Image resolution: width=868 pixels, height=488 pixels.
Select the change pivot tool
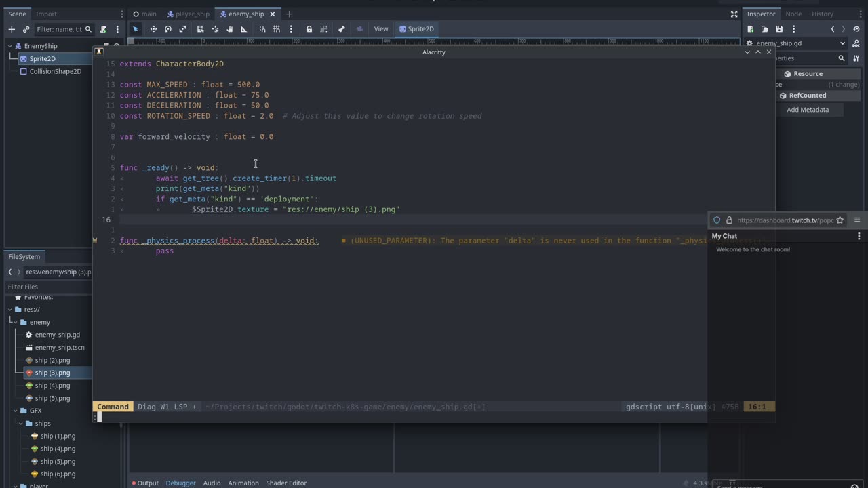215,29
